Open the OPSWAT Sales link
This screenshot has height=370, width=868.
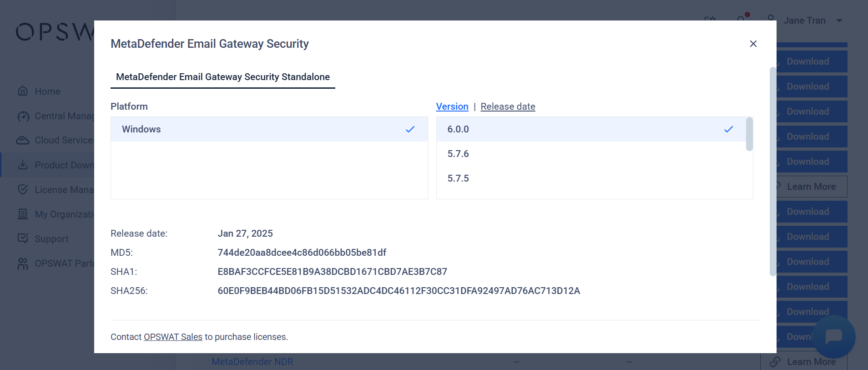173,337
